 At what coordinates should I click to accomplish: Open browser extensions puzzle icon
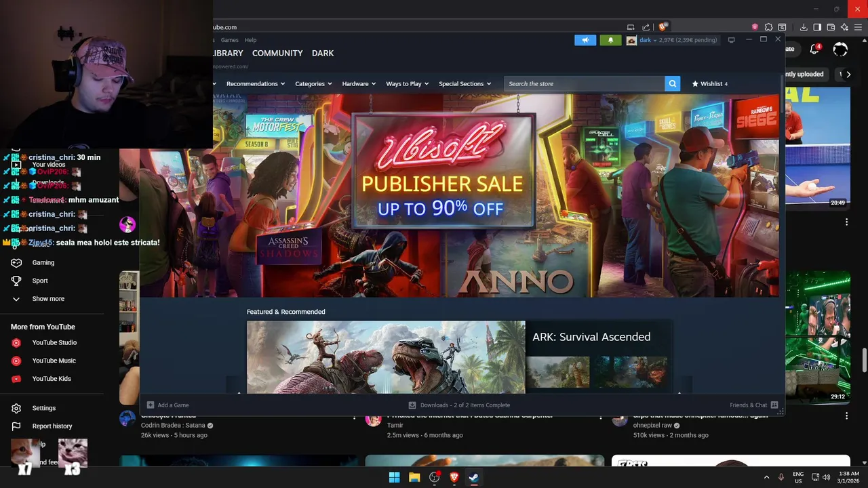pos(768,27)
